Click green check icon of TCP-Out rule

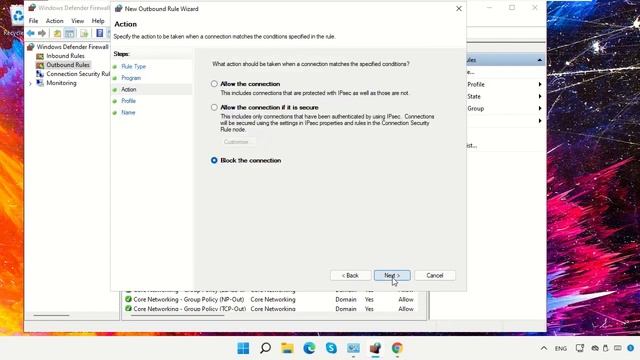point(128,309)
